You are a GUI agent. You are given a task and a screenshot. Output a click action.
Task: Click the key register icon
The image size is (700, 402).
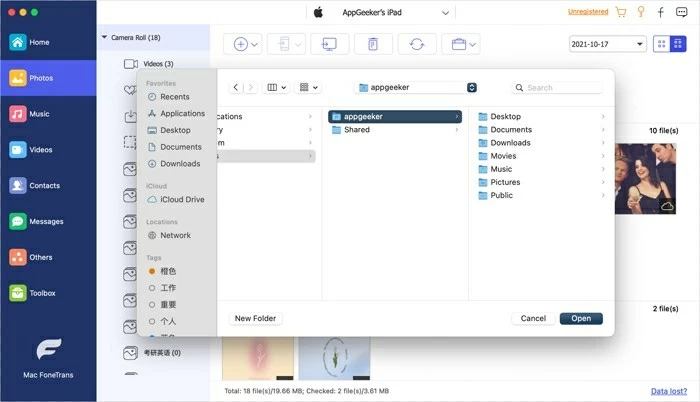[641, 13]
